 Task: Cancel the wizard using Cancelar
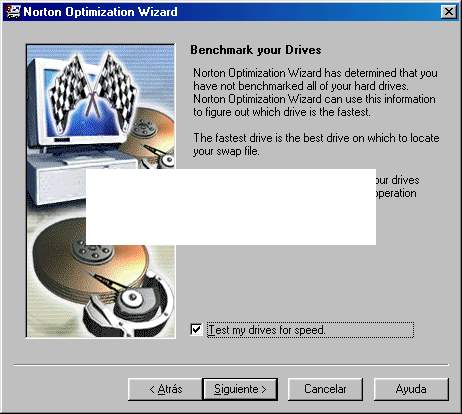[x=325, y=389]
